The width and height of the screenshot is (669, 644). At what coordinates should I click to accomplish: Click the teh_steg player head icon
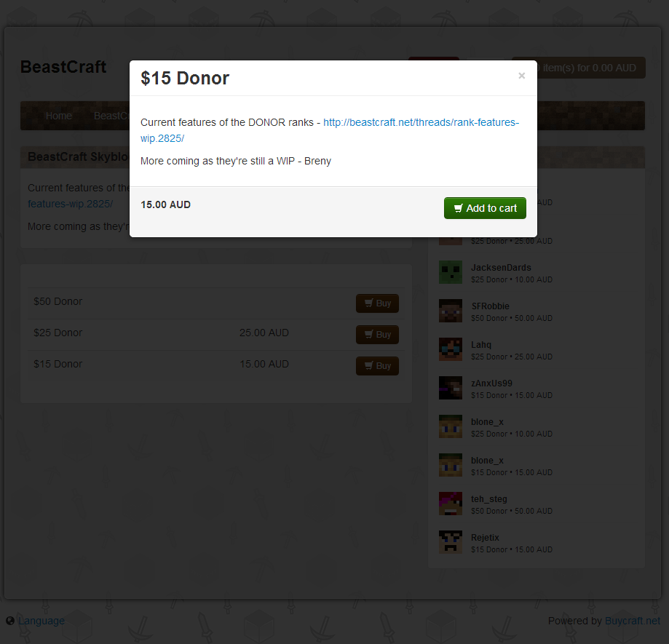451,504
